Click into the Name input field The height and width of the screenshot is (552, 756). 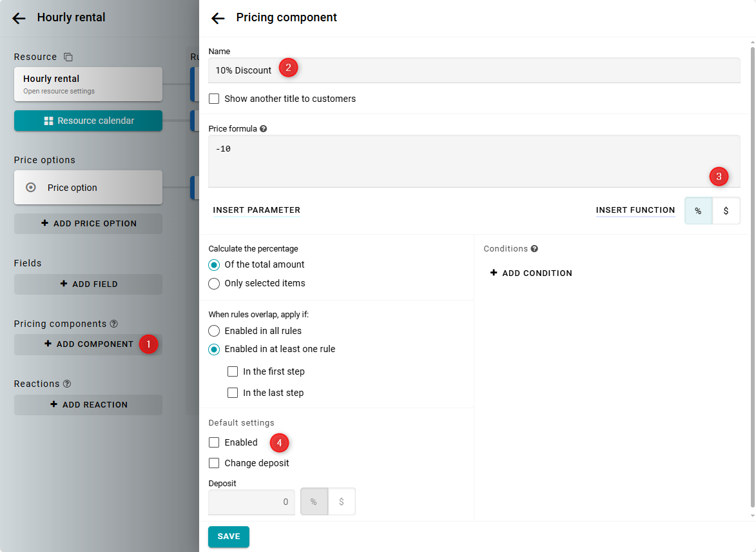474,70
